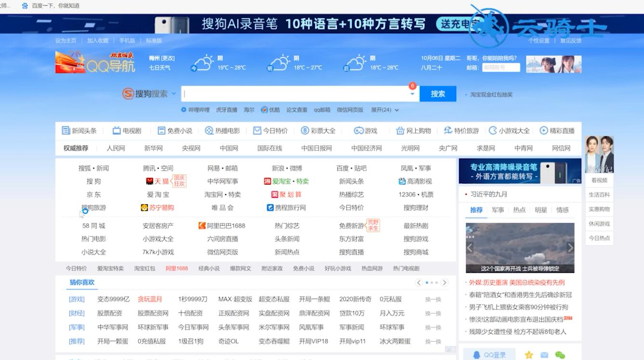Open the 12306·机票 link
Image resolution: width=644 pixels, height=360 pixels.
[416, 195]
